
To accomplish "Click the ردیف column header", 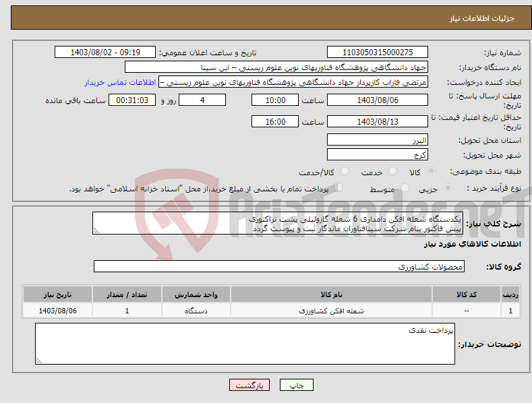I will click(x=510, y=294).
